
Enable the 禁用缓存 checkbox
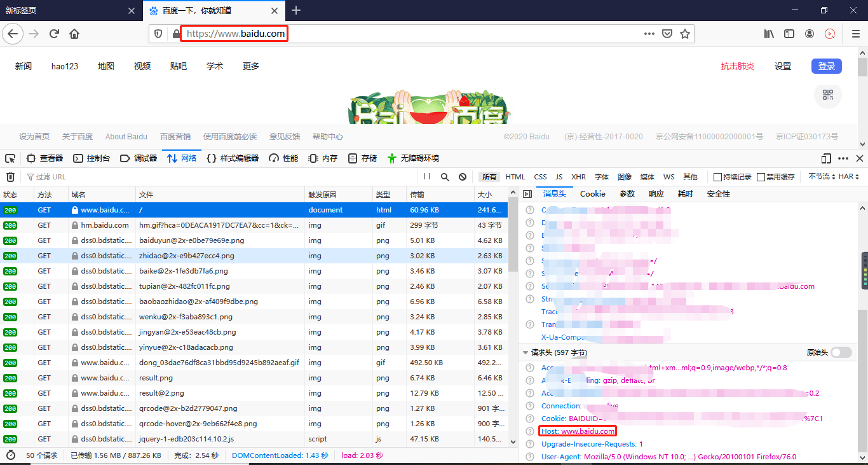[x=761, y=177]
